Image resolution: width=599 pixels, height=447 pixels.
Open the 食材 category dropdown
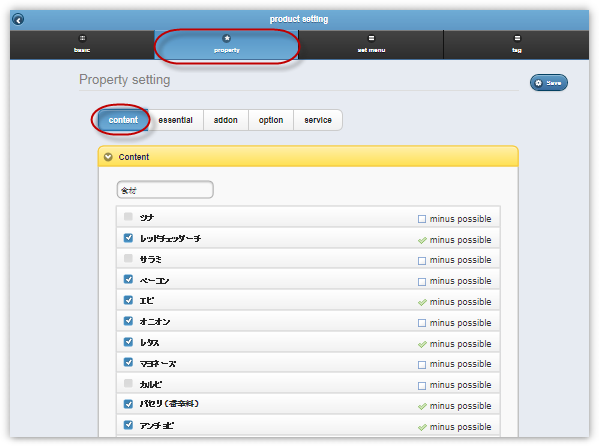165,190
